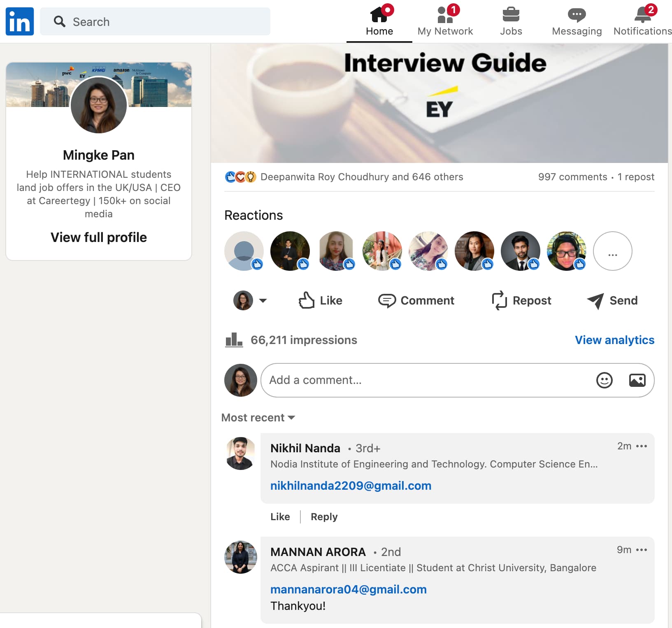Open the 997 comments link

tap(572, 177)
